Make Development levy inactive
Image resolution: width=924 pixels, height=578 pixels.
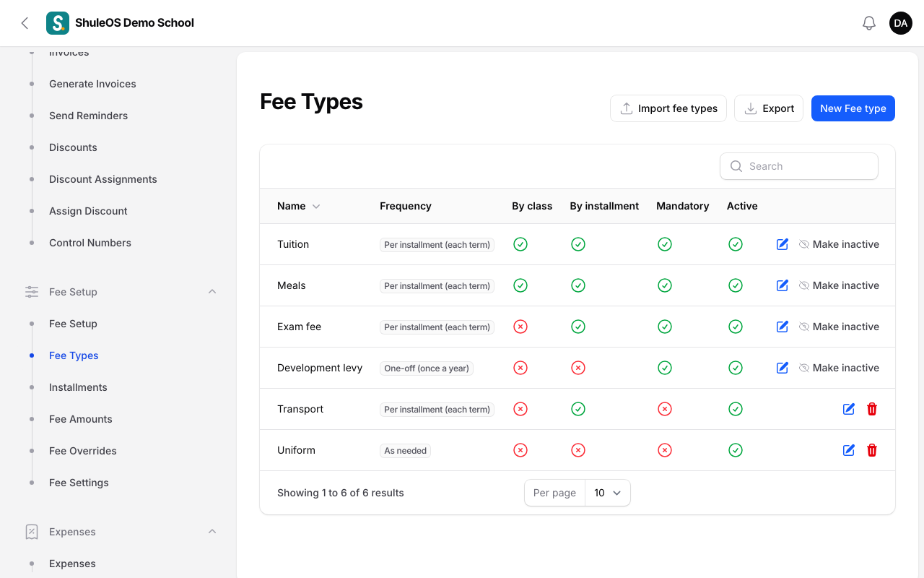[x=839, y=368]
